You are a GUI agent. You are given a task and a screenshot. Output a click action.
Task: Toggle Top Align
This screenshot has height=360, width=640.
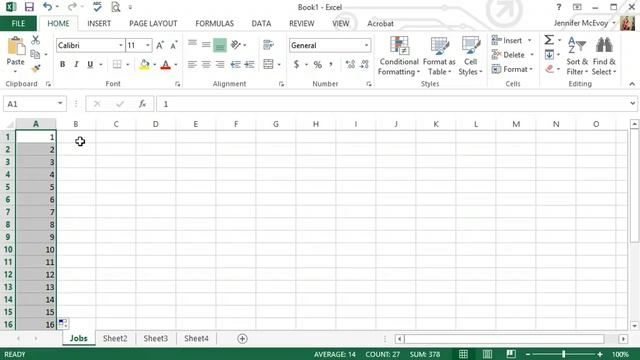tap(192, 44)
